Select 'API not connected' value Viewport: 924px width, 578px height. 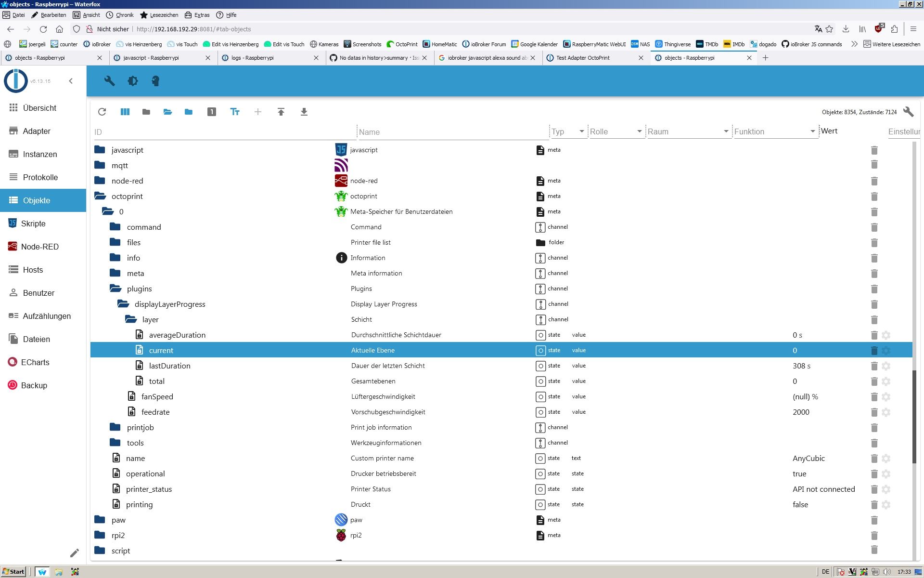(823, 489)
